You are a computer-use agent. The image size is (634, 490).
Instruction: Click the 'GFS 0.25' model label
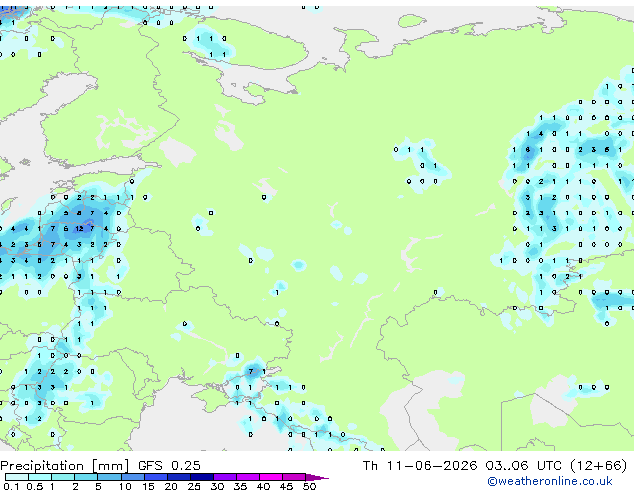pyautogui.click(x=169, y=465)
